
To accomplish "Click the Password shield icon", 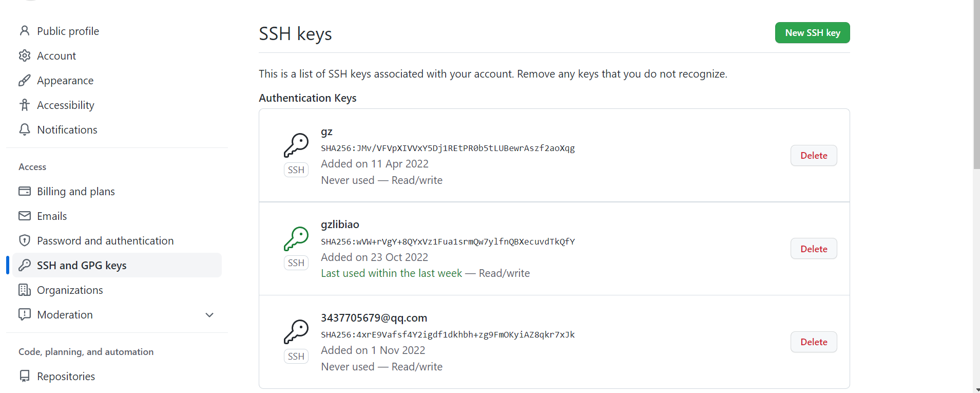I will pyautogui.click(x=25, y=240).
